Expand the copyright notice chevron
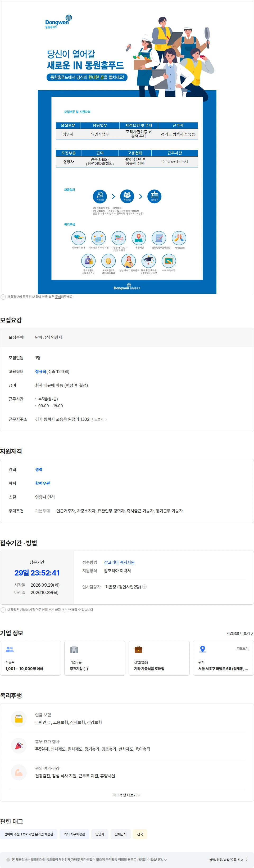This screenshot has height=868, width=254. [165, 860]
